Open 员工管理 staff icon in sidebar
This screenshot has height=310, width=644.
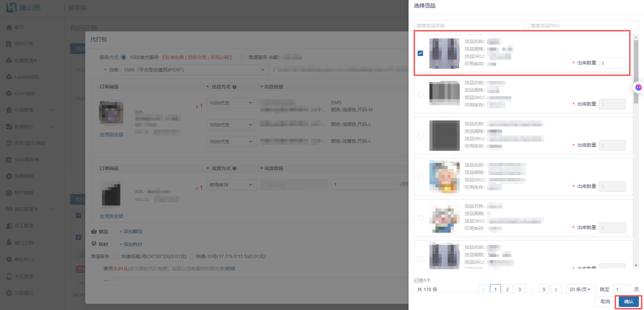tap(9, 226)
